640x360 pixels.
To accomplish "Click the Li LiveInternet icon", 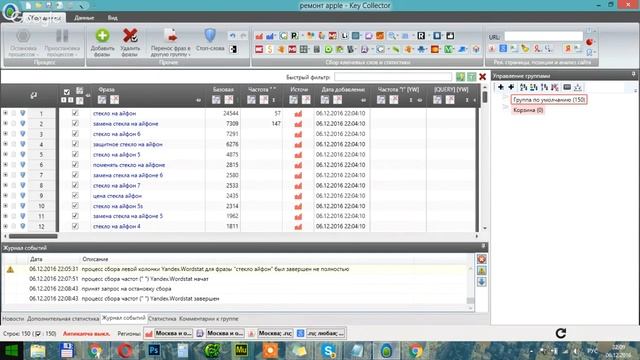I will point(344,36).
